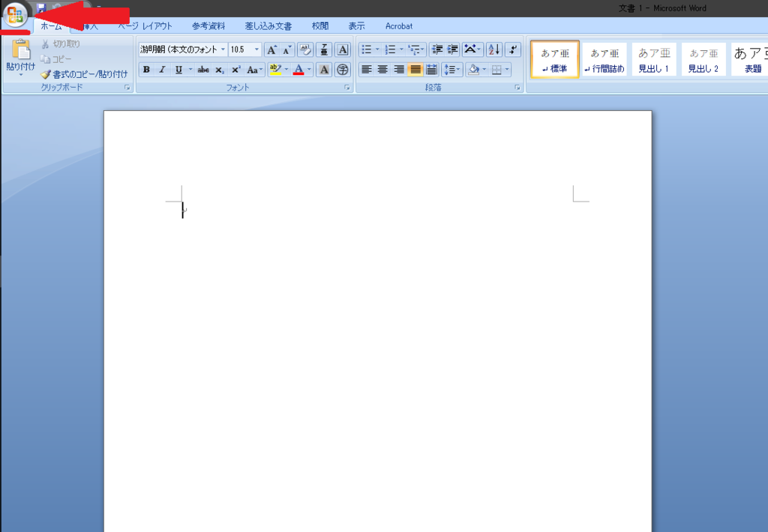Click the multilevel list icon
This screenshot has height=532, width=768.
click(416, 49)
